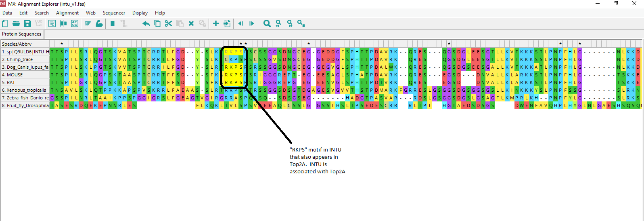
Task: Copy selection with the copy icon
Action: [x=157, y=23]
